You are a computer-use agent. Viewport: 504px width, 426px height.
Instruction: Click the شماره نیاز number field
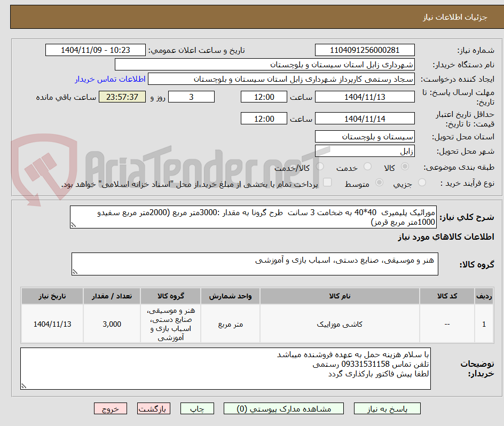[x=365, y=50]
